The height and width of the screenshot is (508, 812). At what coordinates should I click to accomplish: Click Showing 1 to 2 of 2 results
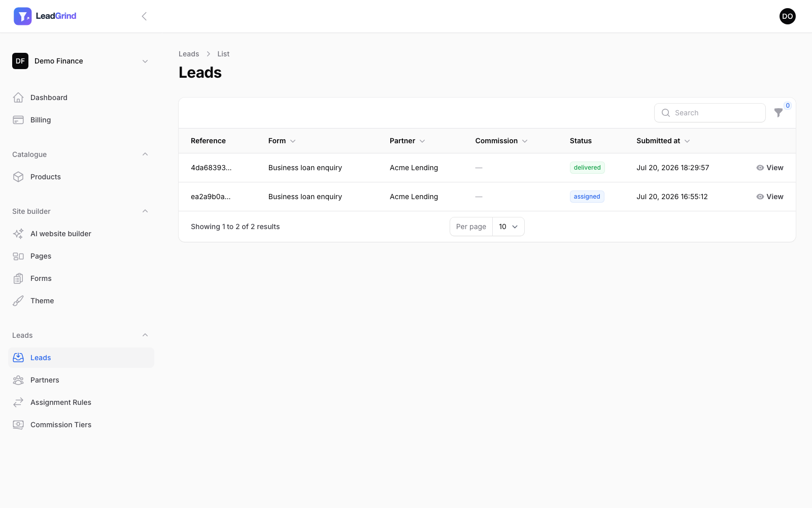235,227
